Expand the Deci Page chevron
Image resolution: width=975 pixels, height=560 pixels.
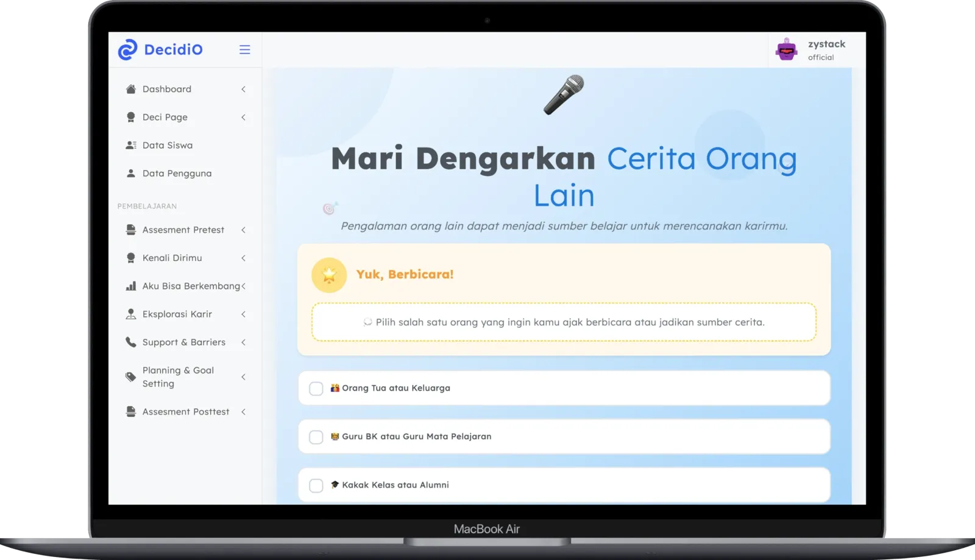(243, 117)
